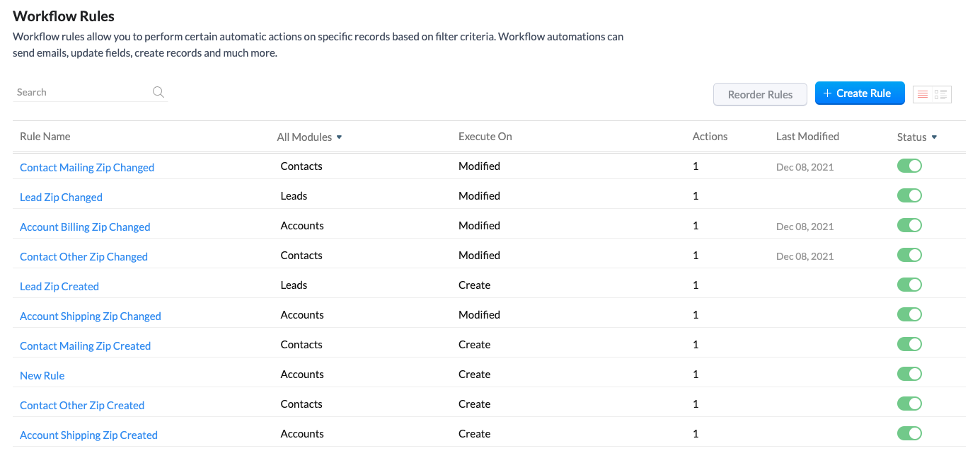Click the Last Modified column header

[807, 137]
